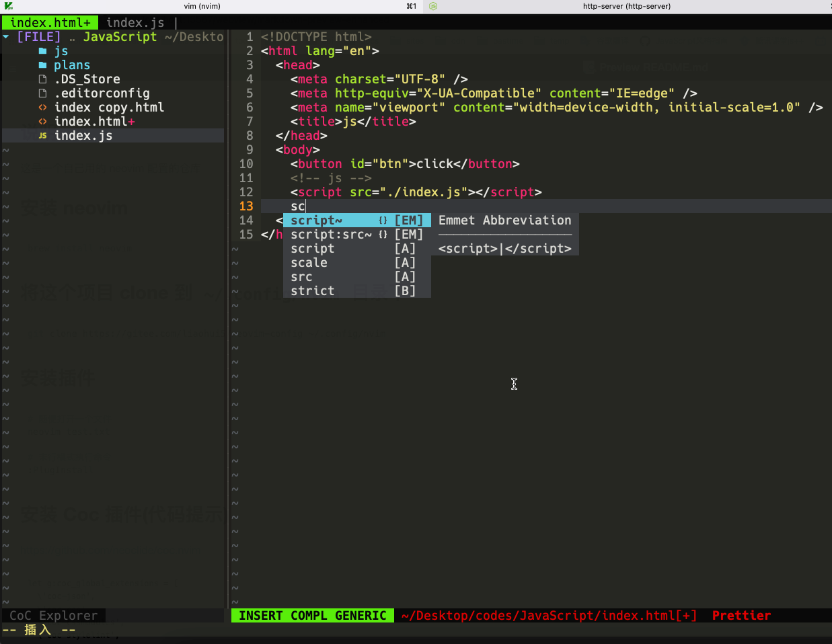Choose the scale completion item

coord(357,263)
